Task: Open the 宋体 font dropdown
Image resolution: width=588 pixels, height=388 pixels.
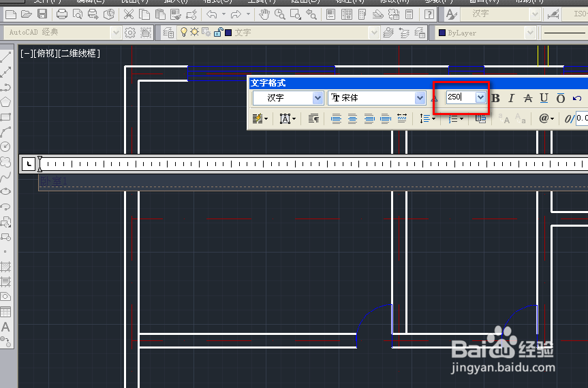Action: [420, 98]
